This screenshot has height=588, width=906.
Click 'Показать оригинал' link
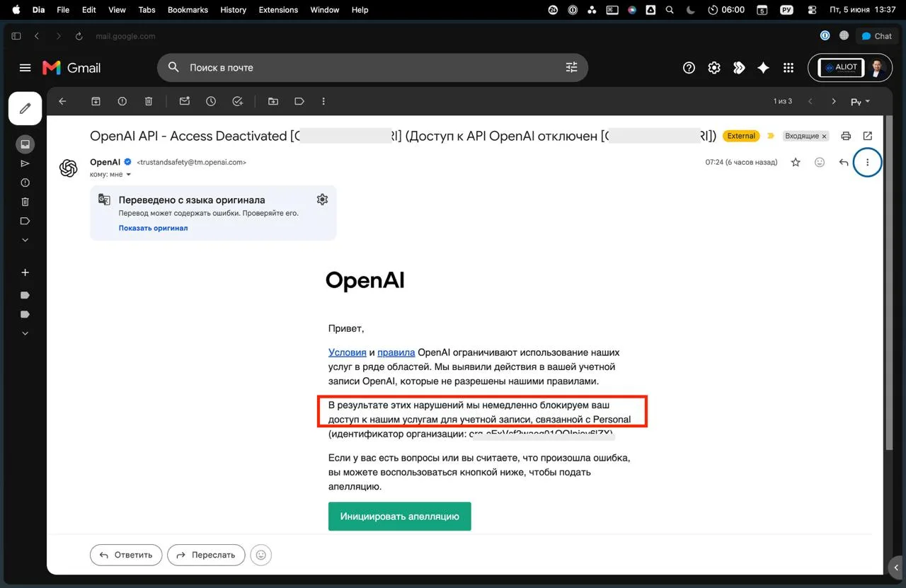click(153, 228)
